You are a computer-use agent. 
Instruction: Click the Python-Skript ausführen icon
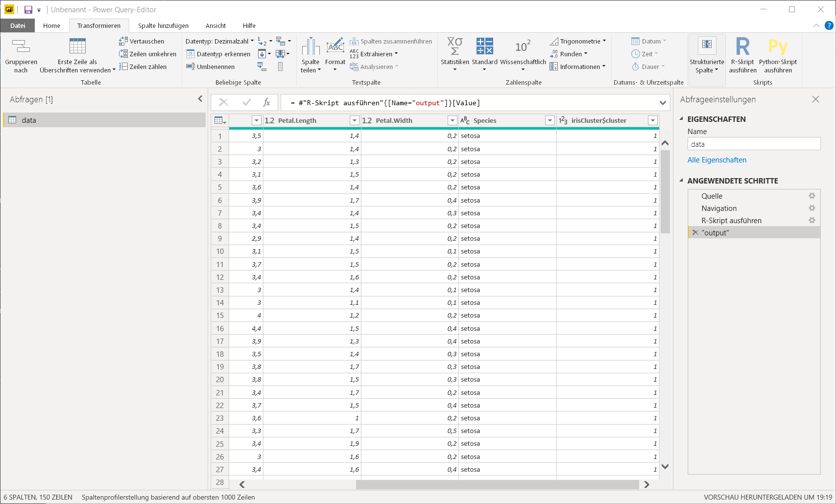778,46
